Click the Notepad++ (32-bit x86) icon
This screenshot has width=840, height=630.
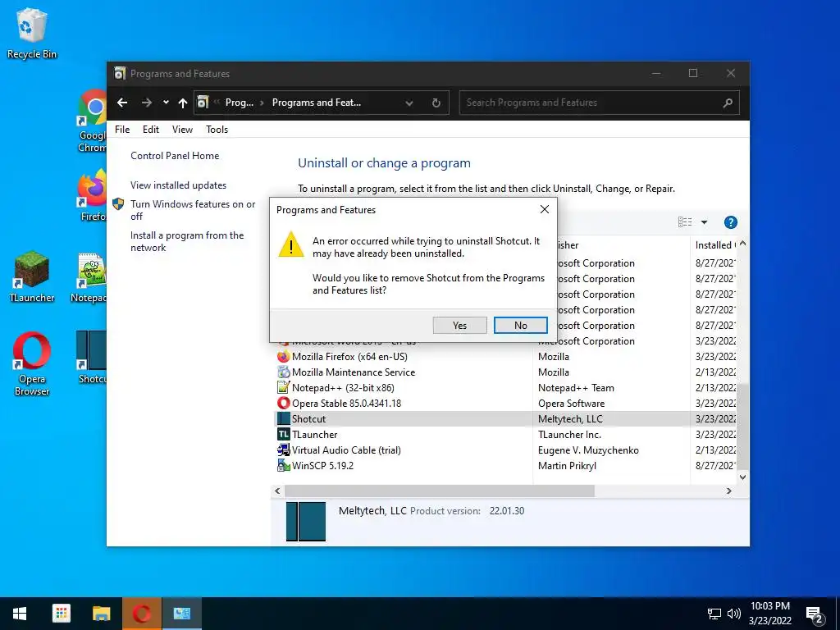pos(283,387)
